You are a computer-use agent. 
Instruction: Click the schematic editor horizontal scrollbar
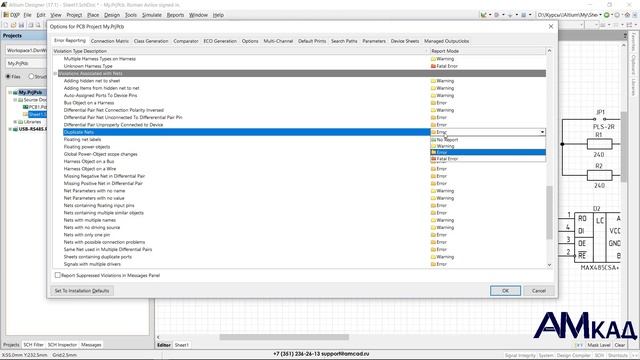(x=284, y=337)
